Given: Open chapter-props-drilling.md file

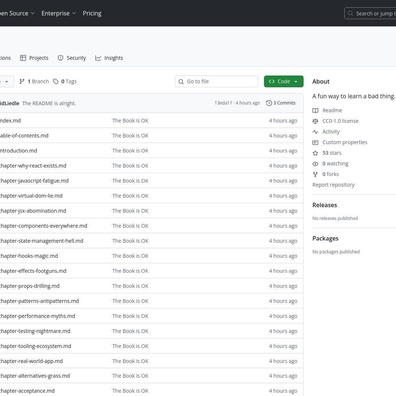Looking at the screenshot, I should click(30, 286).
